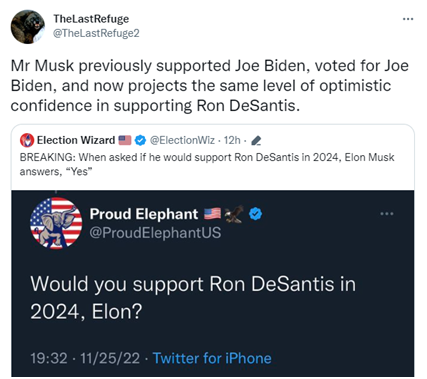Open the @ProudElephantUS handle
Viewport: 427px width, 379px height.
click(x=155, y=233)
